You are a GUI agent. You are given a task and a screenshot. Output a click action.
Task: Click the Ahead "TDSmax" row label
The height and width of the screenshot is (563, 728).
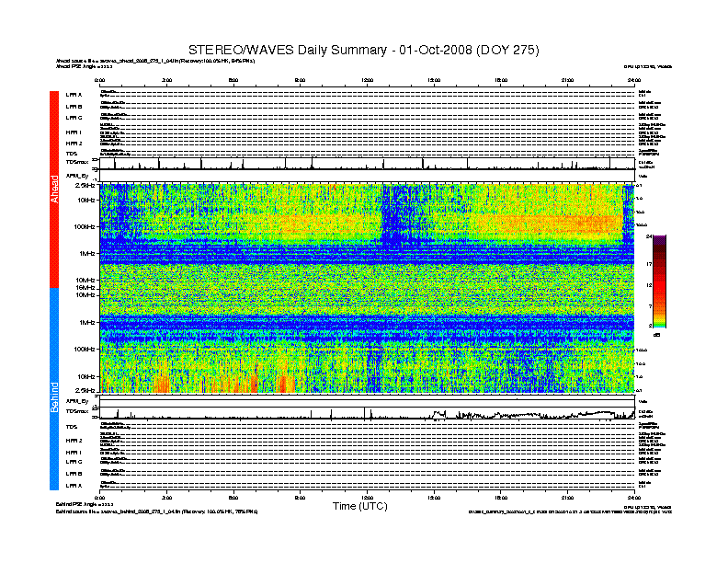(x=77, y=162)
